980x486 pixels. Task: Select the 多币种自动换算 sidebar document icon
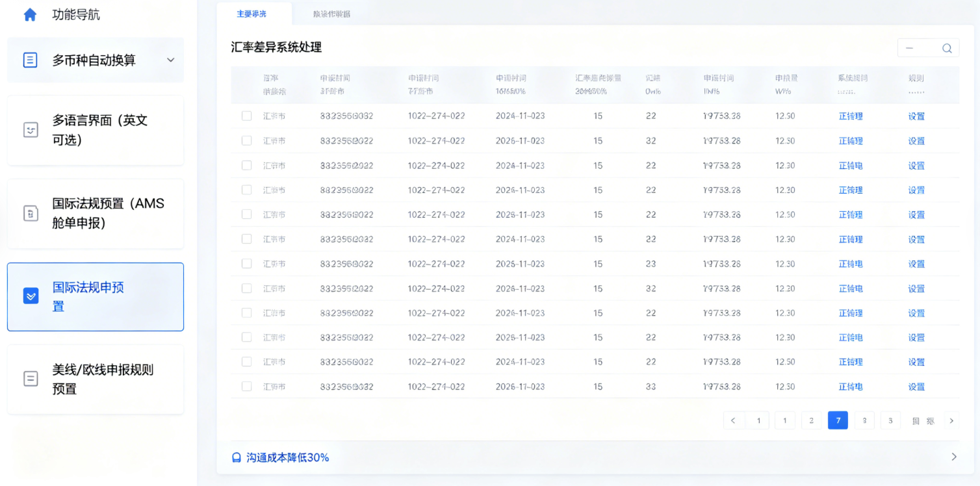coord(29,60)
